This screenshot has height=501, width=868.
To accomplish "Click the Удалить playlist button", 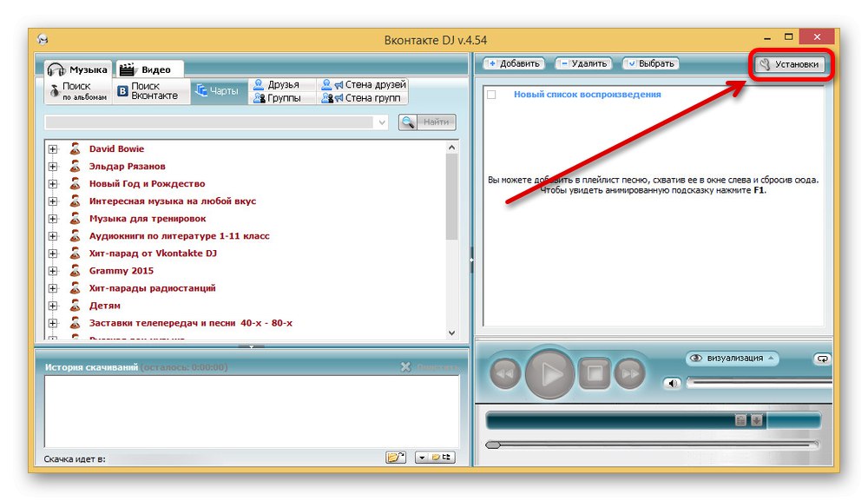I will coord(583,63).
